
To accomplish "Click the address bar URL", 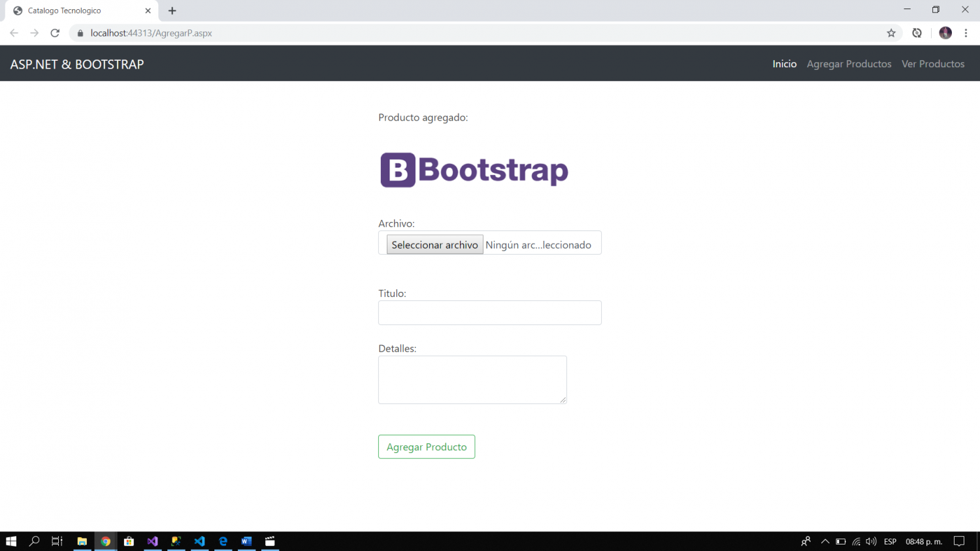I will (152, 33).
